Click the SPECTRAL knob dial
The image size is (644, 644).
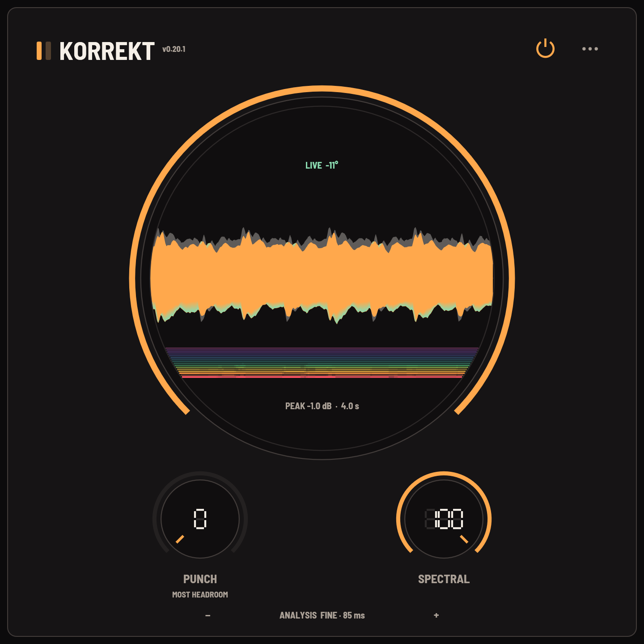[x=444, y=519]
